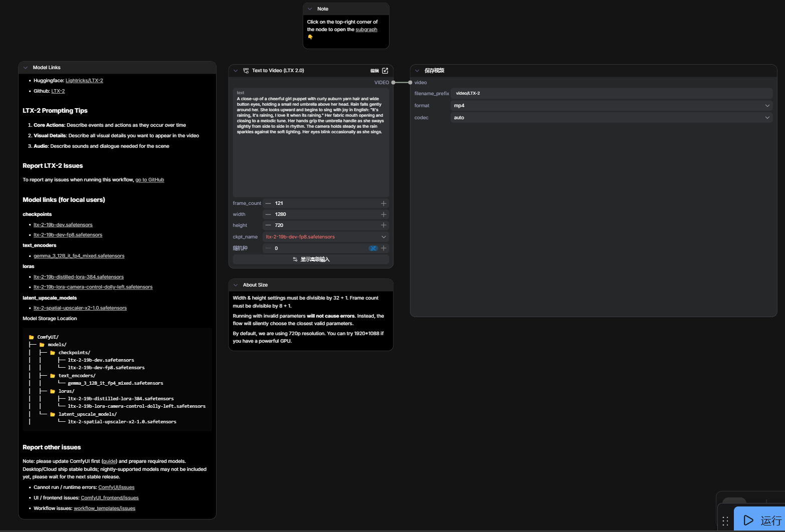Open ltx-2-19b-dev-fp8.safetensors checkpoint link
This screenshot has height=532, width=785.
click(68, 235)
